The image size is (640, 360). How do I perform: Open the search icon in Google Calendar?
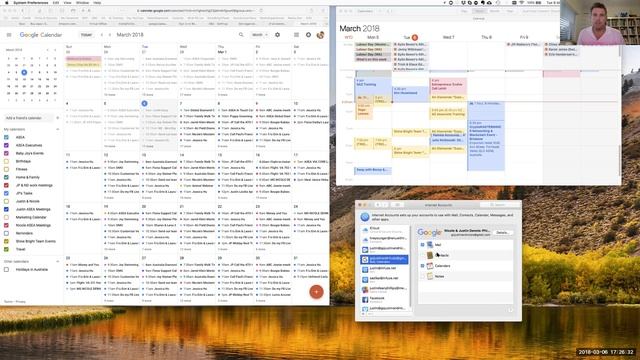coord(241,35)
